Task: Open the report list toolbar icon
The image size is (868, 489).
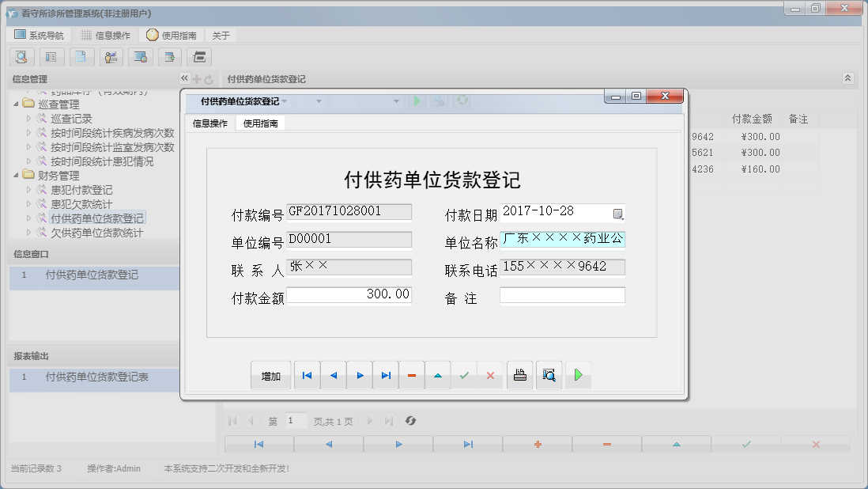Action: (51, 57)
